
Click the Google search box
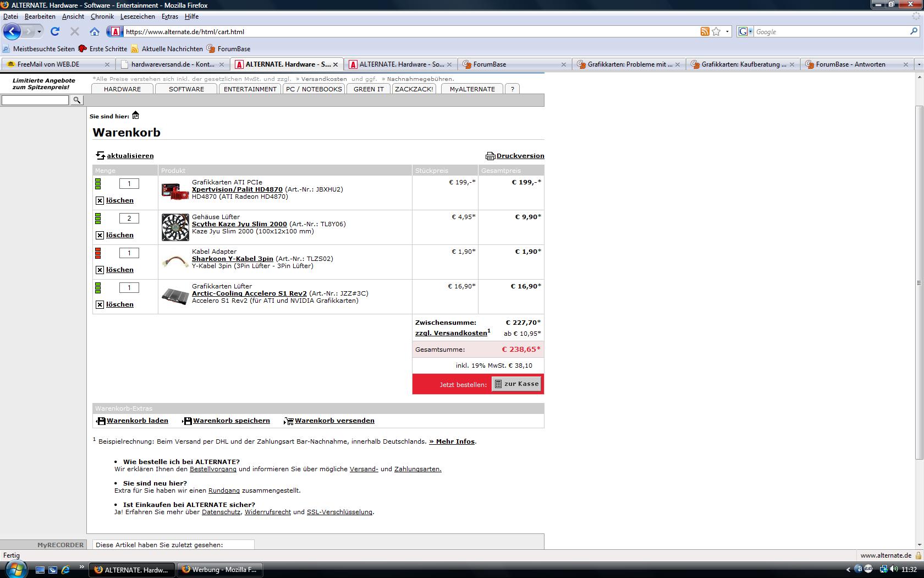tap(831, 31)
